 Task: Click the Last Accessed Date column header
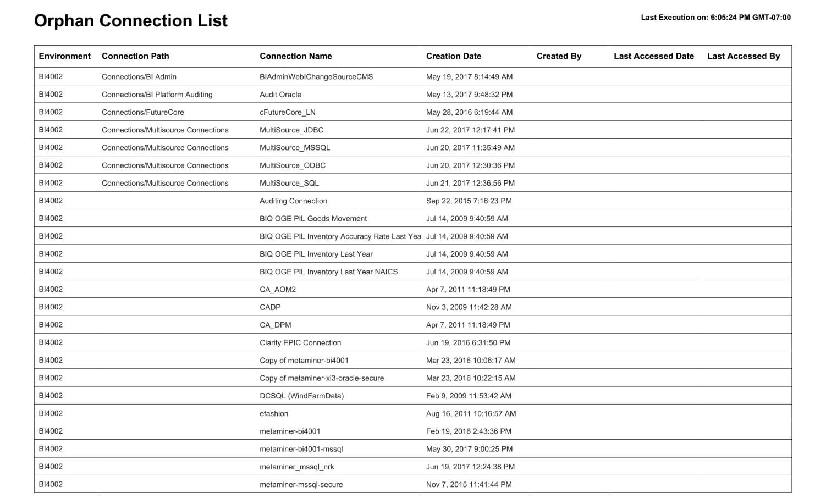click(654, 56)
